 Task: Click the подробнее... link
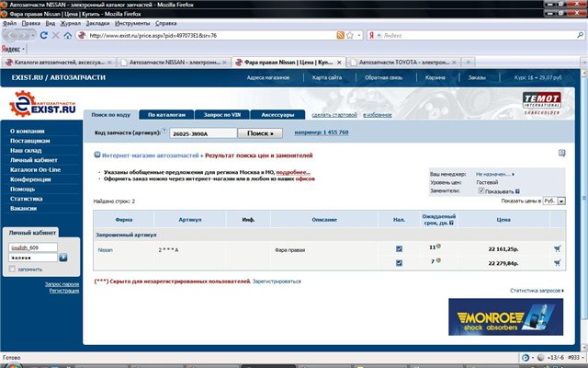click(x=293, y=172)
